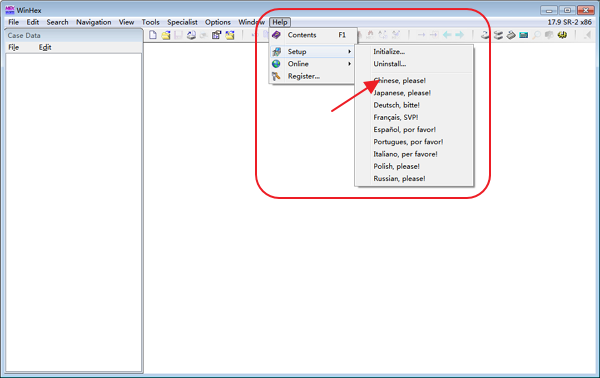
Task: Click the Open file folder icon
Action: click(x=166, y=35)
